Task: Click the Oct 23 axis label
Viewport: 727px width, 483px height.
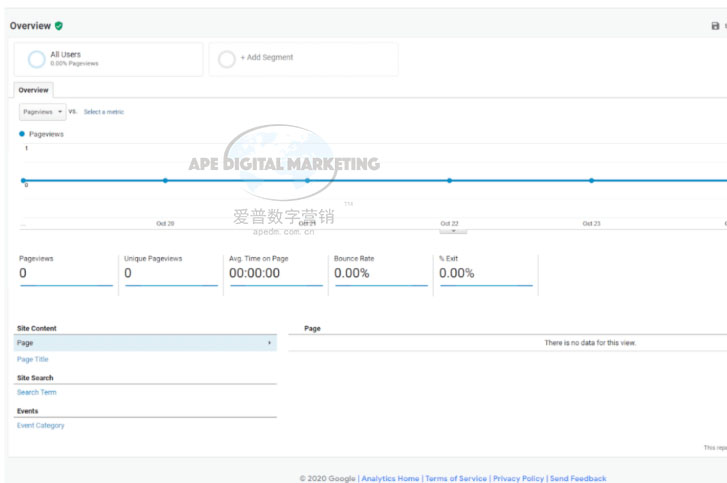Action: (591, 223)
